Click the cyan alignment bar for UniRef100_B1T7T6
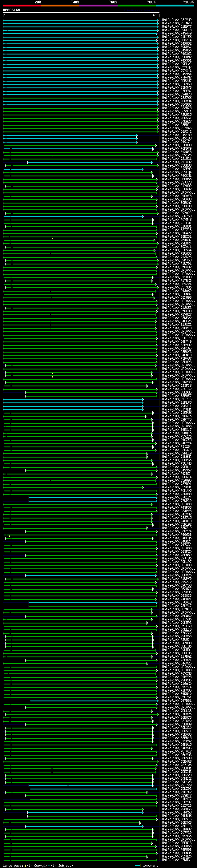This screenshot has width=197, height=868. click(73, 399)
